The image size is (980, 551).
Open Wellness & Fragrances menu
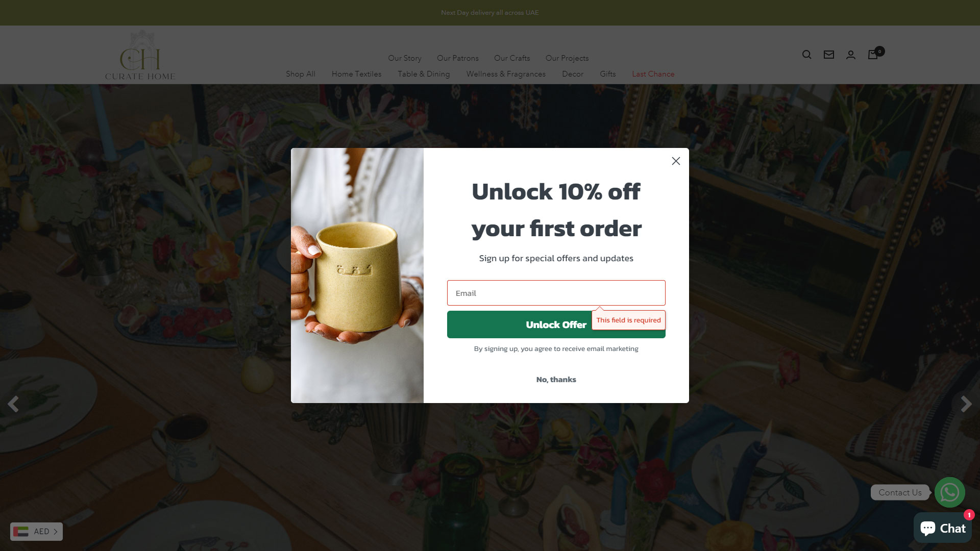506,74
